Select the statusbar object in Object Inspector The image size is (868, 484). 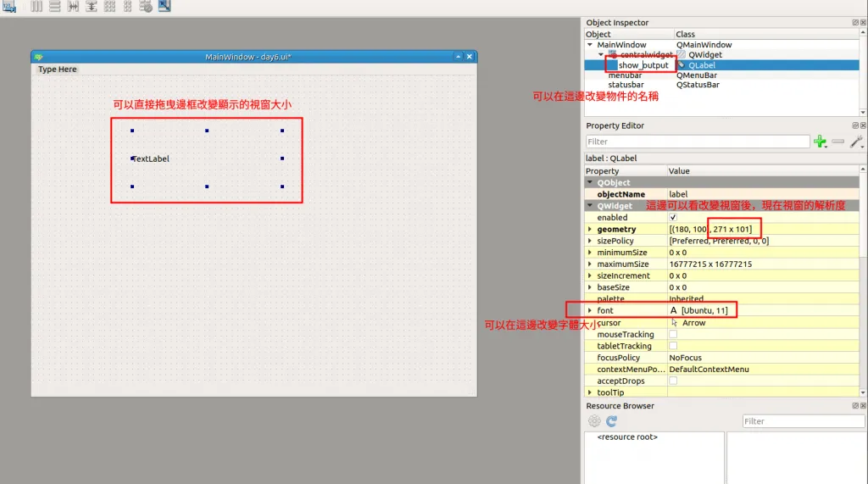(626, 85)
